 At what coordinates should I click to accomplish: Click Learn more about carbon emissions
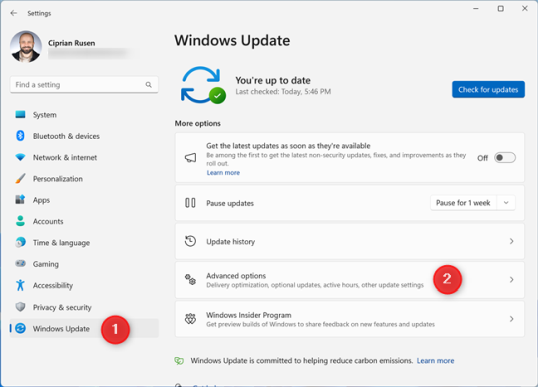coord(435,361)
